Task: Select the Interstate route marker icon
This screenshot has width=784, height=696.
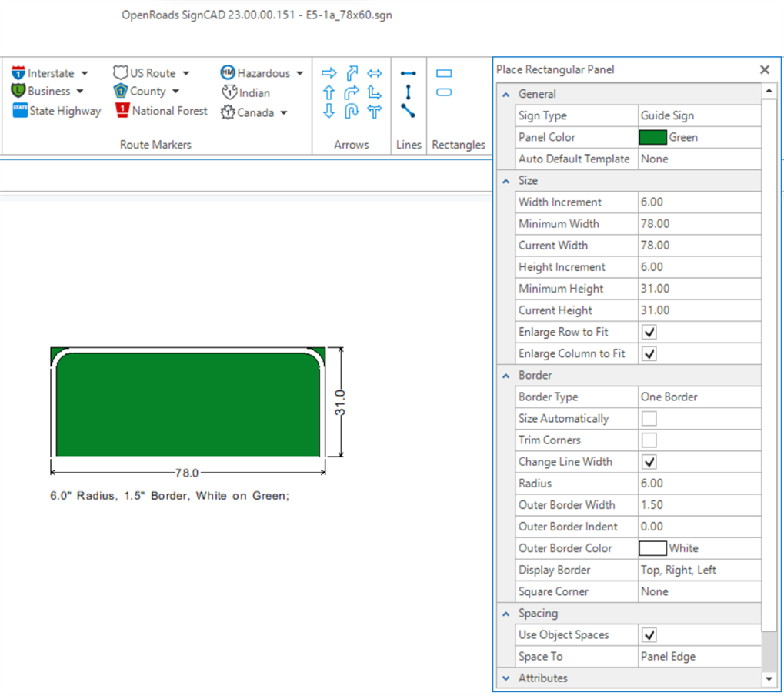Action: [x=18, y=73]
